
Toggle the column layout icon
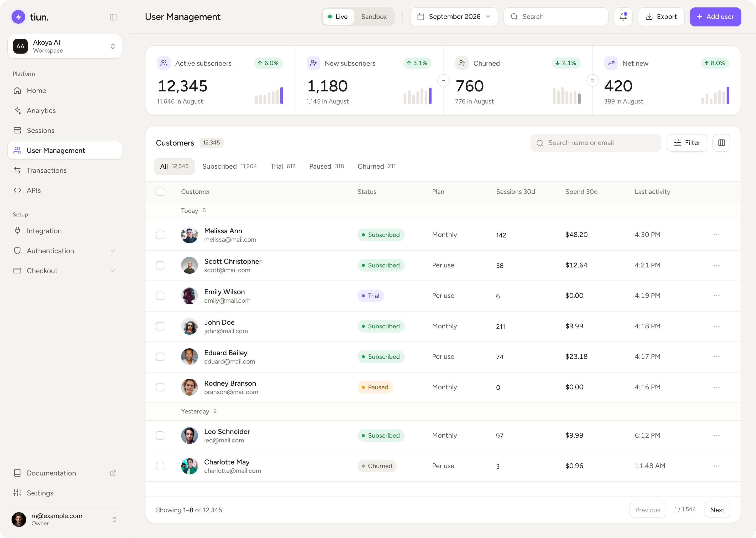[721, 143]
